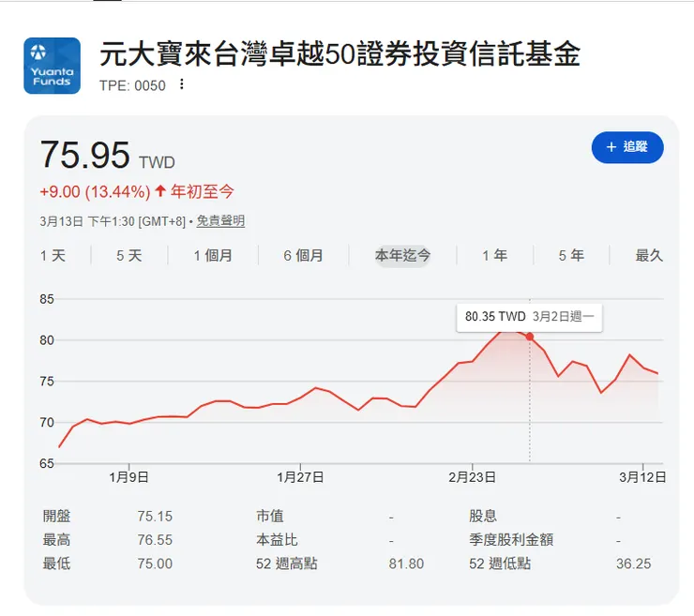Open the three-dot menu next to TPE: 0050
The width and height of the screenshot is (694, 616).
click(x=181, y=84)
